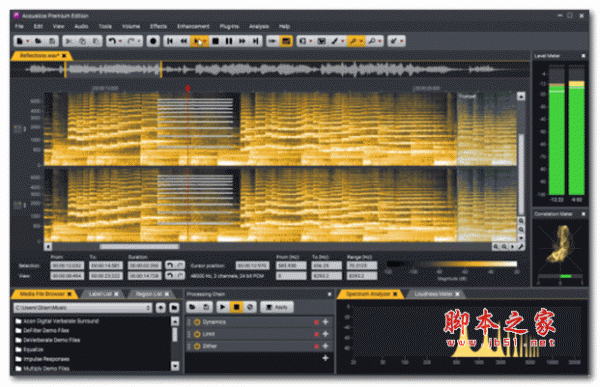
Task: Copy selection with toolbar copy icon
Action: (82, 41)
